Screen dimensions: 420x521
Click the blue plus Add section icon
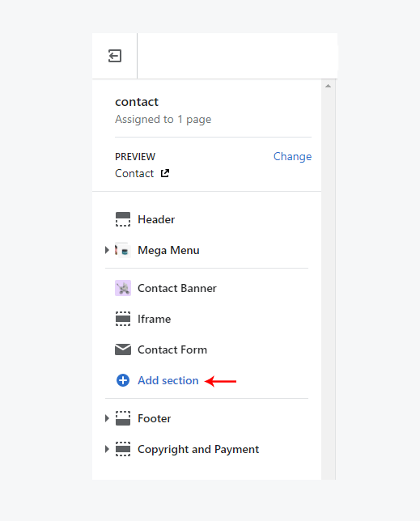pos(123,380)
